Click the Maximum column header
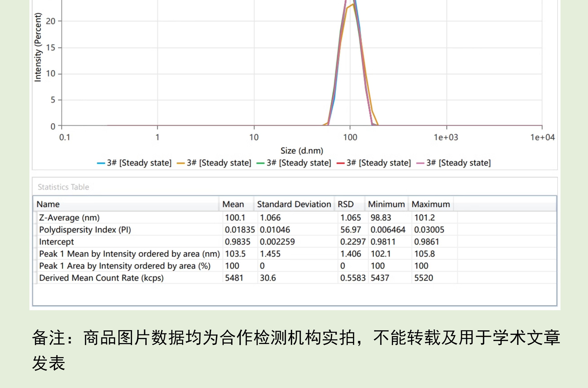This screenshot has width=588, height=388. tap(431, 204)
